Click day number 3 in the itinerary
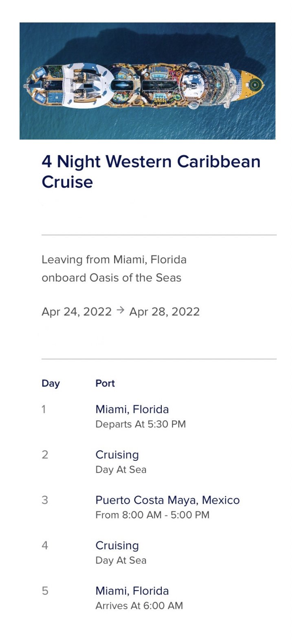Image resolution: width=293 pixels, height=644 pixels. point(45,500)
